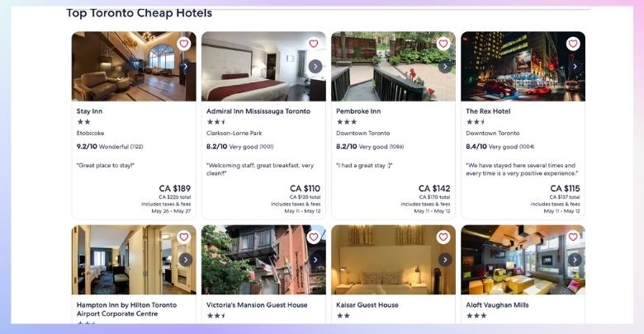Next image arrow on Hampton Inn card
This screenshot has width=644, height=334.
[x=185, y=259]
